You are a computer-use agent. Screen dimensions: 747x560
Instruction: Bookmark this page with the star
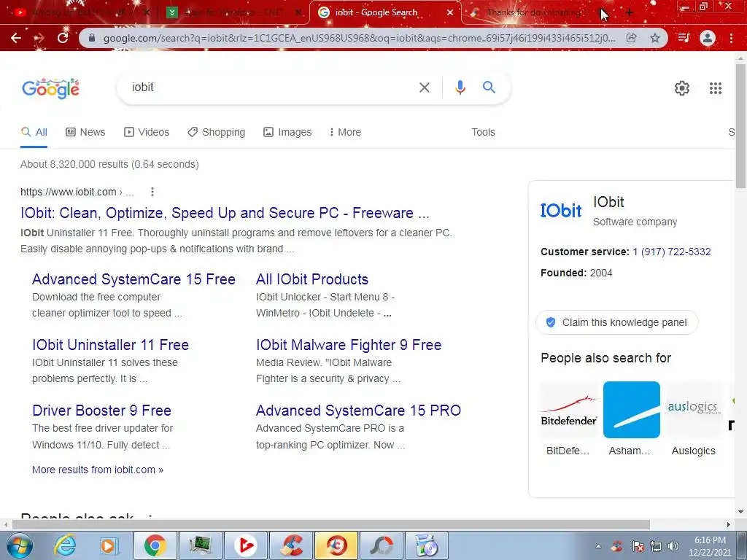(x=655, y=38)
